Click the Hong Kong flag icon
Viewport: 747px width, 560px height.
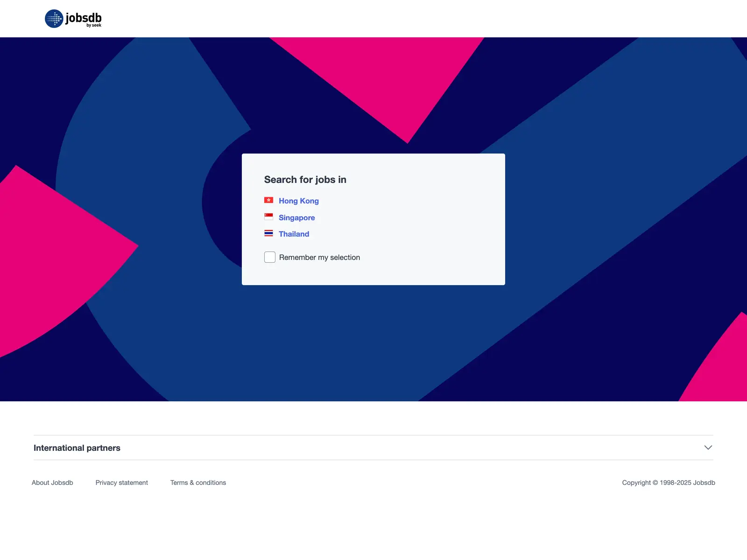tap(268, 200)
